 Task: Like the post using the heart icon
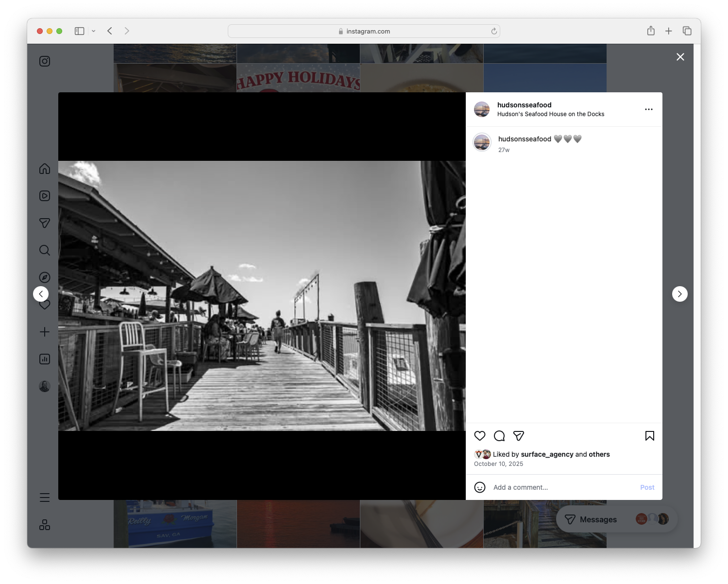[480, 436]
